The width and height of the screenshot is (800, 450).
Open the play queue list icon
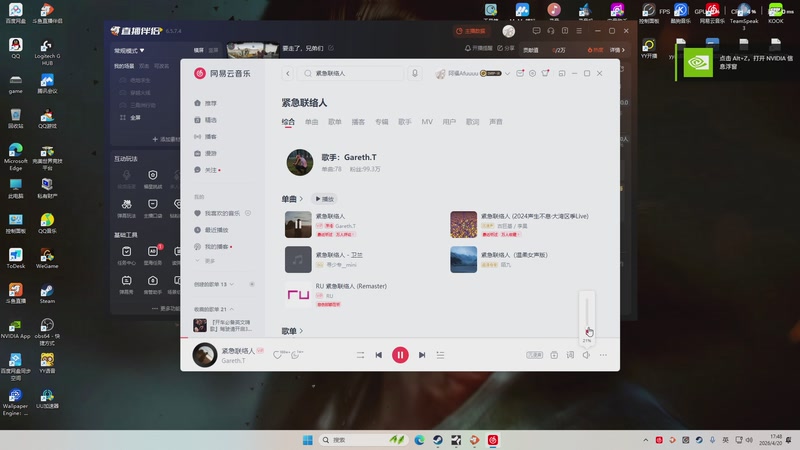coord(440,355)
